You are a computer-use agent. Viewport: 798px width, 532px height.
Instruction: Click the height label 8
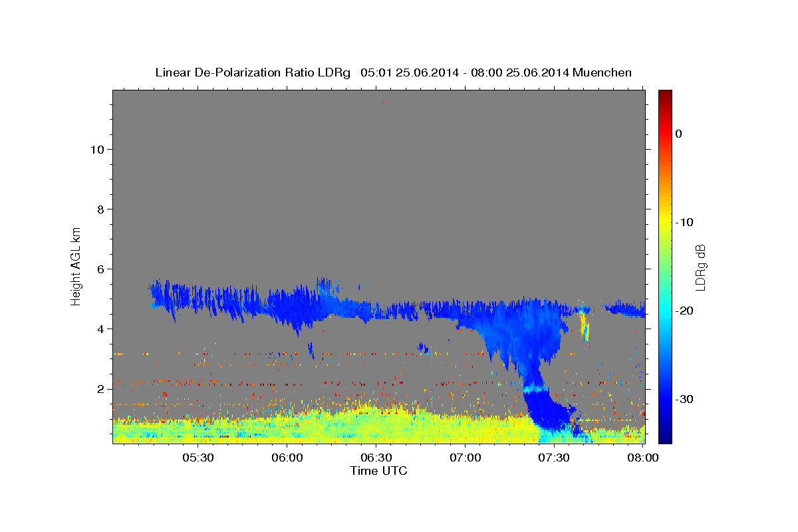tap(100, 209)
